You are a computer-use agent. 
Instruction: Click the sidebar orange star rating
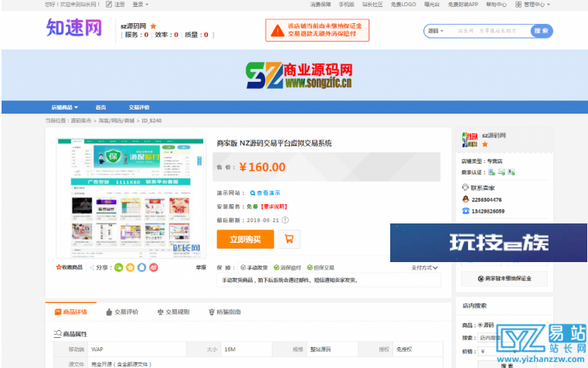(485, 145)
